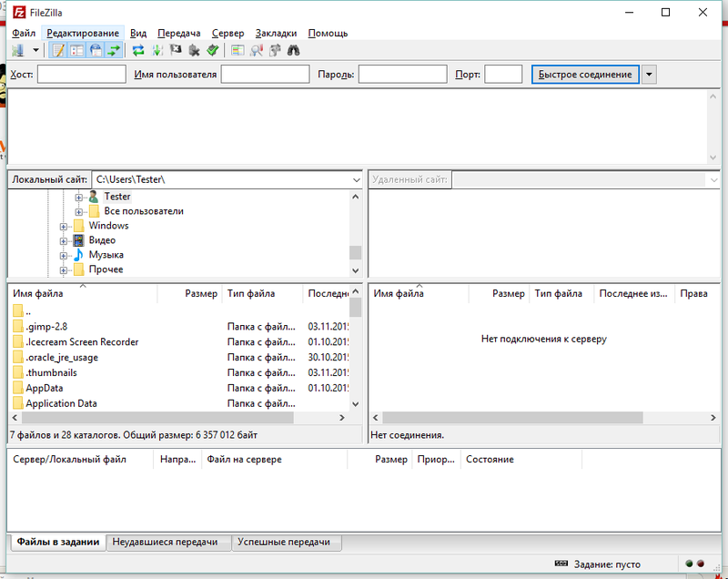The height and width of the screenshot is (579, 728).
Task: Expand the Музыка tree node
Action: pyautogui.click(x=64, y=256)
